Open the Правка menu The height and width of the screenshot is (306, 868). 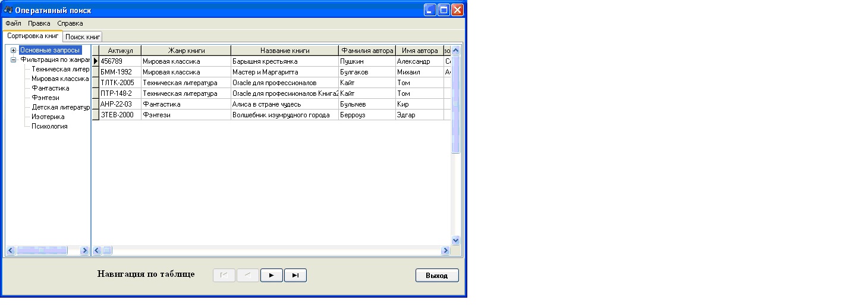click(x=39, y=23)
